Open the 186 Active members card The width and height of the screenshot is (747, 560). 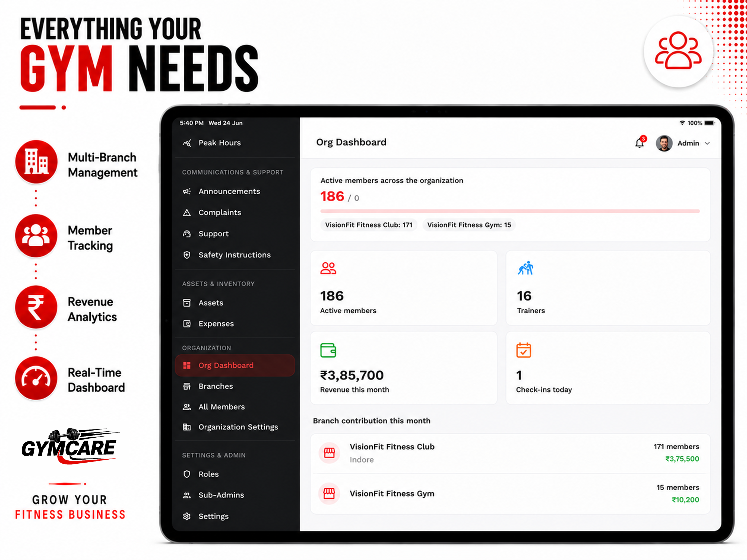pos(404,288)
